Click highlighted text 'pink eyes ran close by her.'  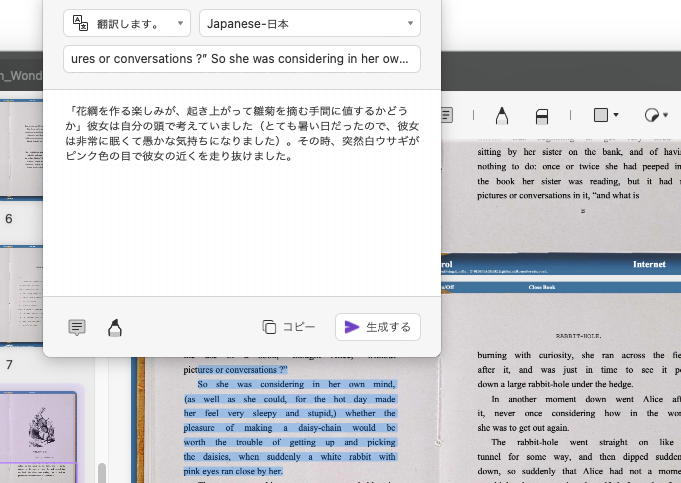point(233,471)
